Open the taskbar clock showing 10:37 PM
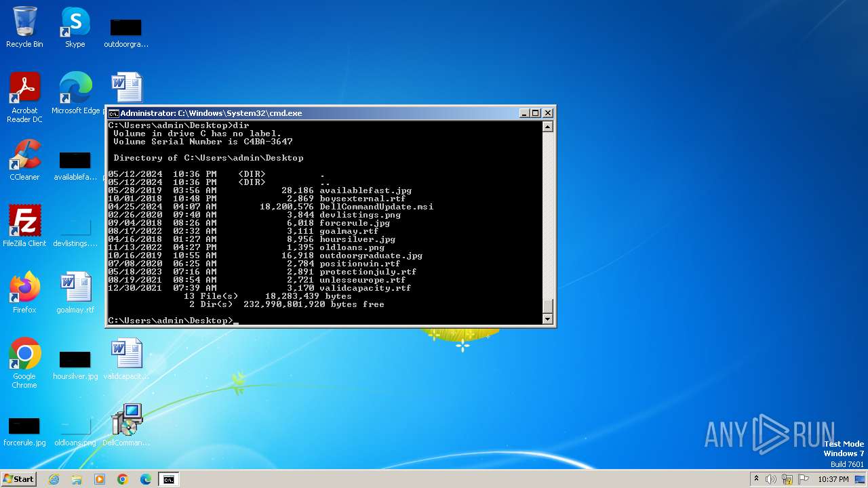This screenshot has height=488, width=868. [833, 479]
